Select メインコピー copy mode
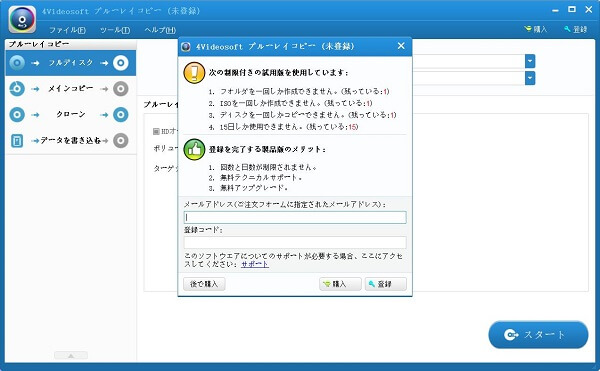 pos(70,89)
